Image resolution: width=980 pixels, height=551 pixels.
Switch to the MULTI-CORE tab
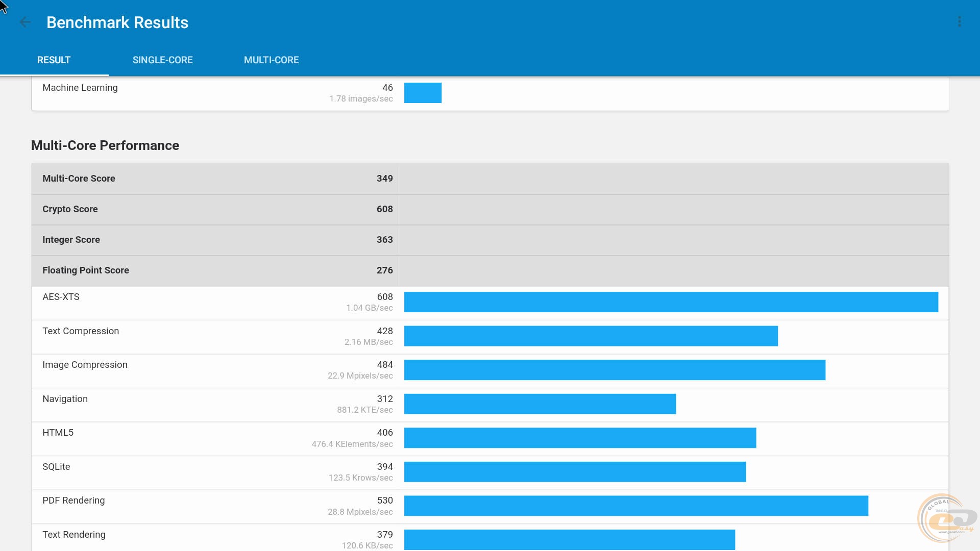(271, 60)
